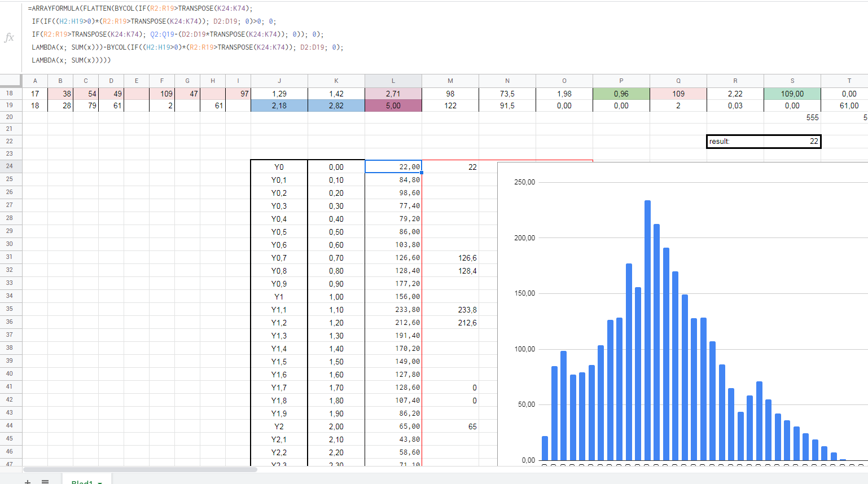Click the blue 2,82 cell

tap(336, 105)
